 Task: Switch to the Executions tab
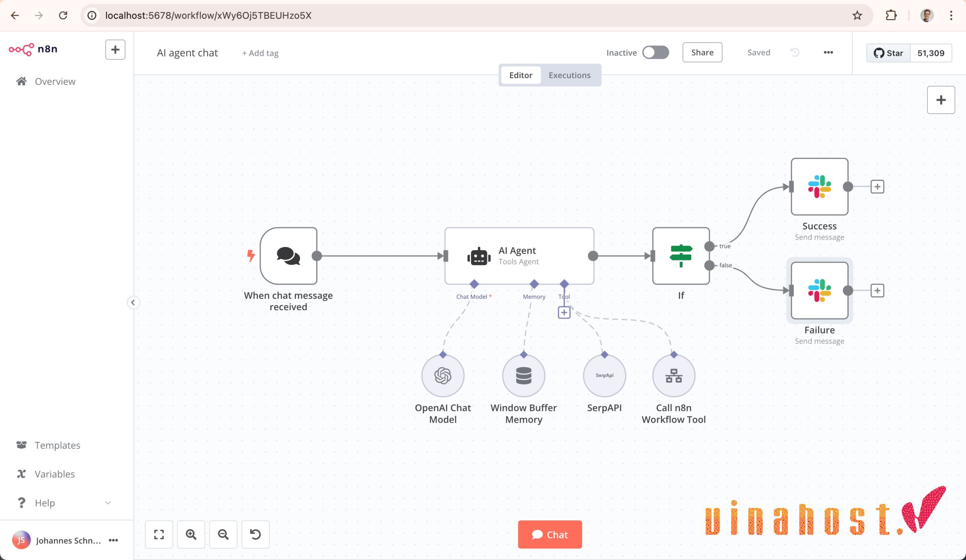click(569, 75)
